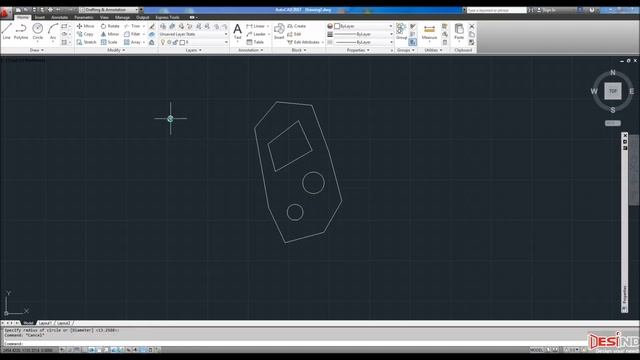Open the View ribbon tab
The width and height of the screenshot is (640, 360).
click(x=104, y=18)
